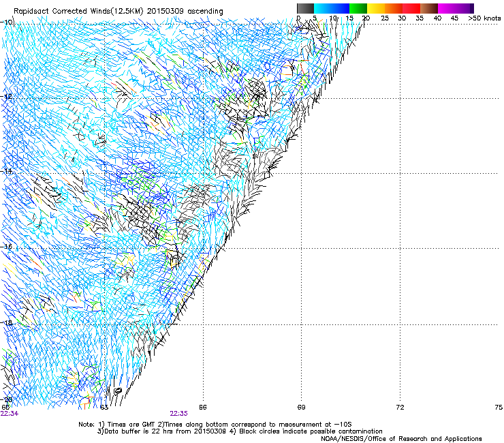The image size is (504, 443).
Task: Click the '72' longitude axis label
Action: pyautogui.click(x=400, y=408)
